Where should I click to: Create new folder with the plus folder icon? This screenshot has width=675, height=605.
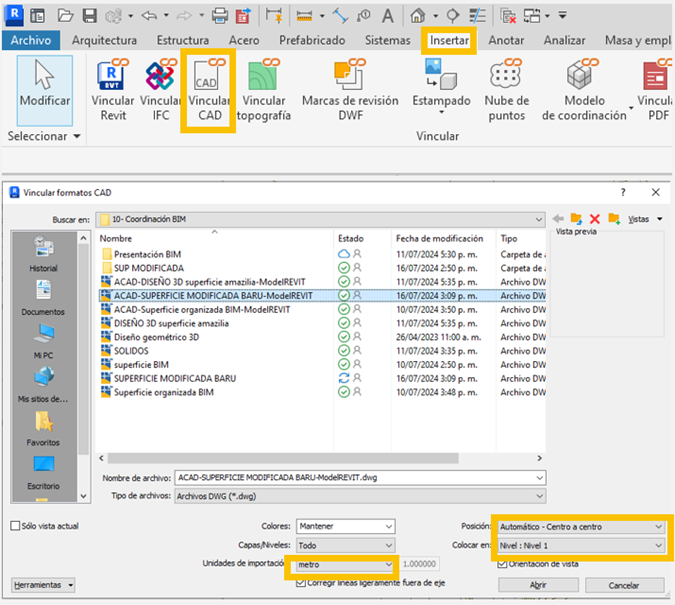614,219
